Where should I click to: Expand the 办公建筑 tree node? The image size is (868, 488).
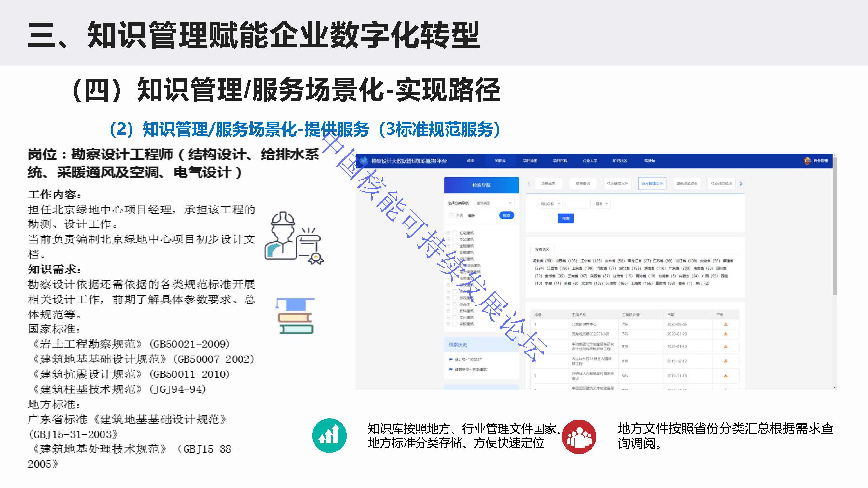click(448, 239)
